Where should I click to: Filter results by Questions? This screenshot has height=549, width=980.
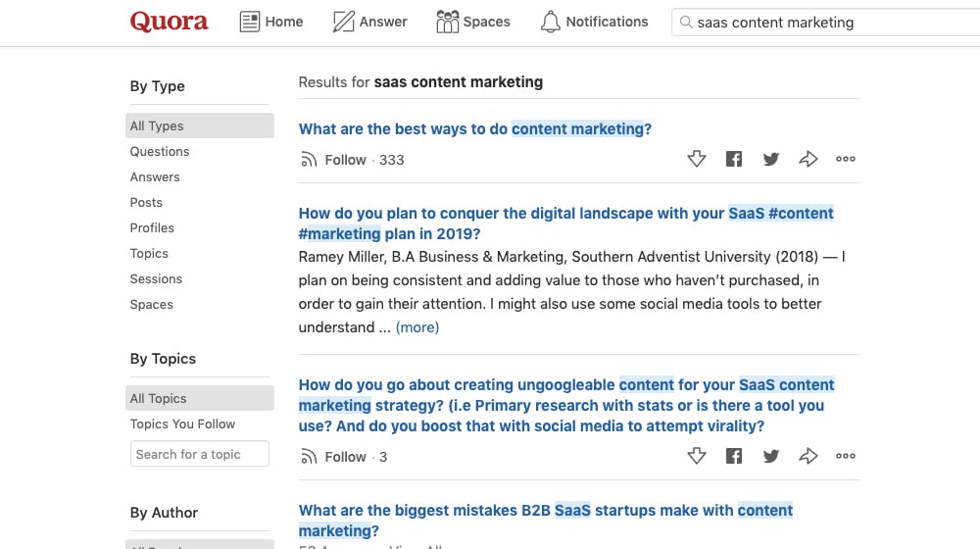pyautogui.click(x=160, y=151)
